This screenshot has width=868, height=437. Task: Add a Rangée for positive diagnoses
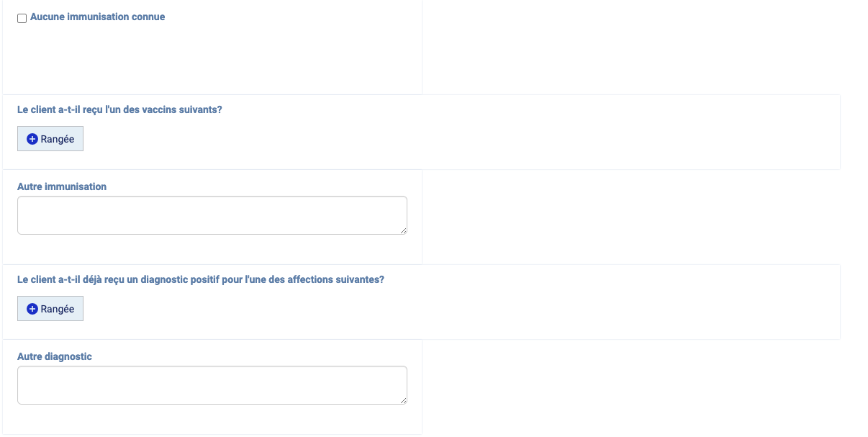tap(50, 309)
